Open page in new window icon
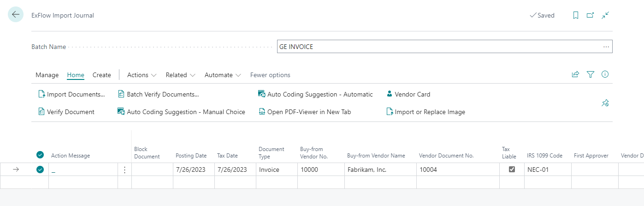 click(x=590, y=15)
